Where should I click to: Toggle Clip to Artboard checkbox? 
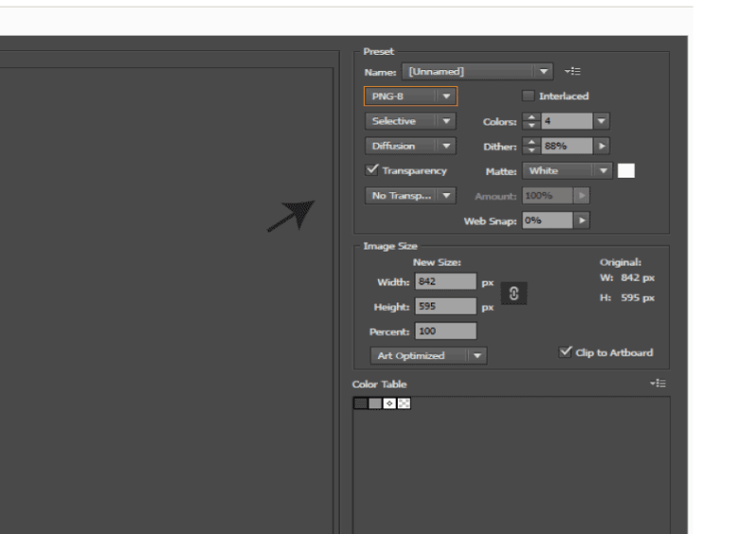point(565,353)
